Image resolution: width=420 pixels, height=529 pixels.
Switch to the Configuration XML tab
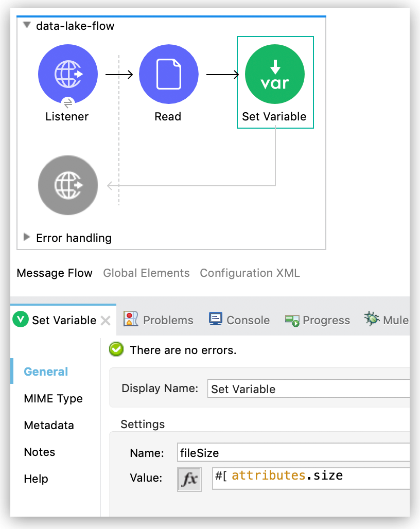coord(250,273)
